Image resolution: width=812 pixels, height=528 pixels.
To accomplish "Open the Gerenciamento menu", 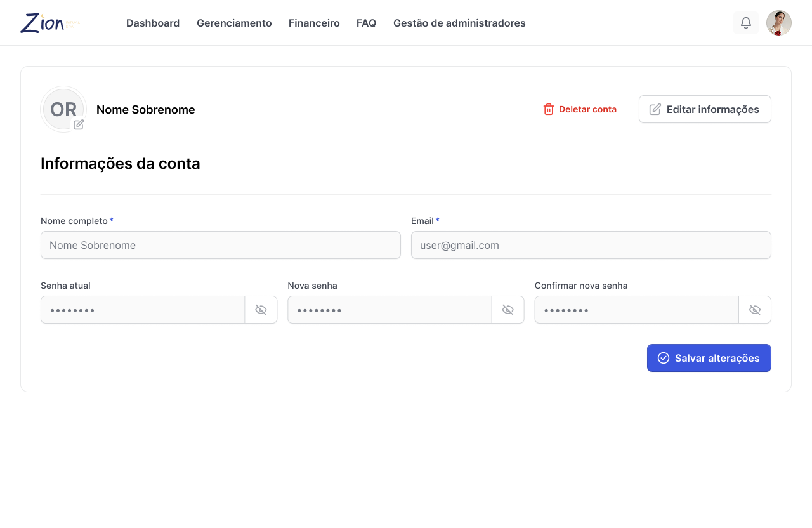I will 234,23.
